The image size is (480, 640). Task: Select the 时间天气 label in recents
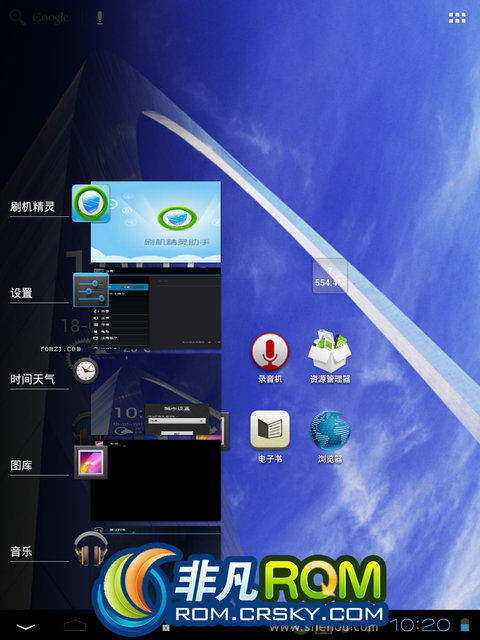coord(33,379)
